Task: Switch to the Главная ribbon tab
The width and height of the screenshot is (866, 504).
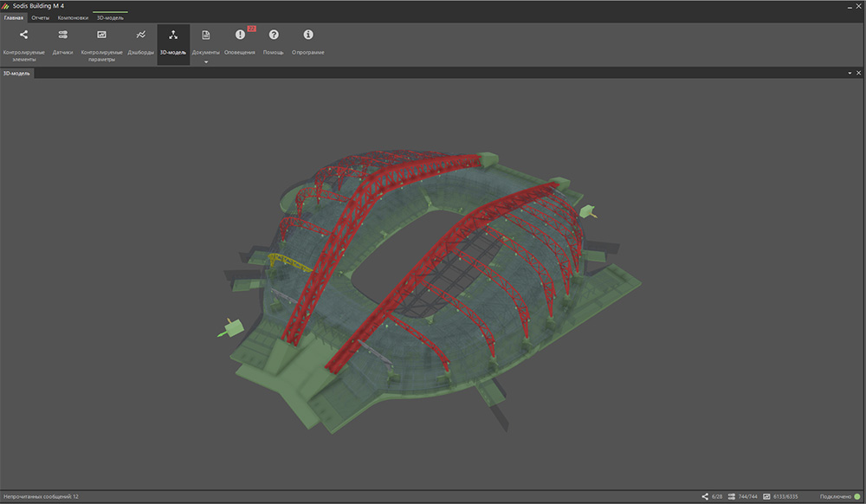Action: point(14,17)
